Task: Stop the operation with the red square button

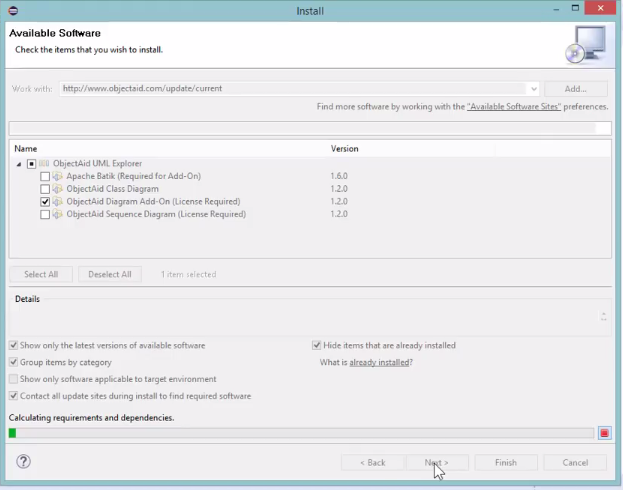Action: coord(605,433)
